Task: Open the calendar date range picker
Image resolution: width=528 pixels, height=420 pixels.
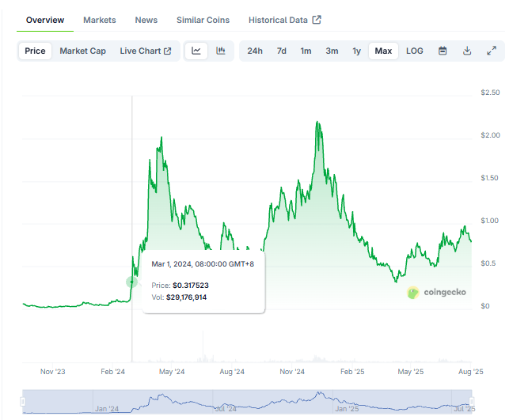Action: (443, 51)
